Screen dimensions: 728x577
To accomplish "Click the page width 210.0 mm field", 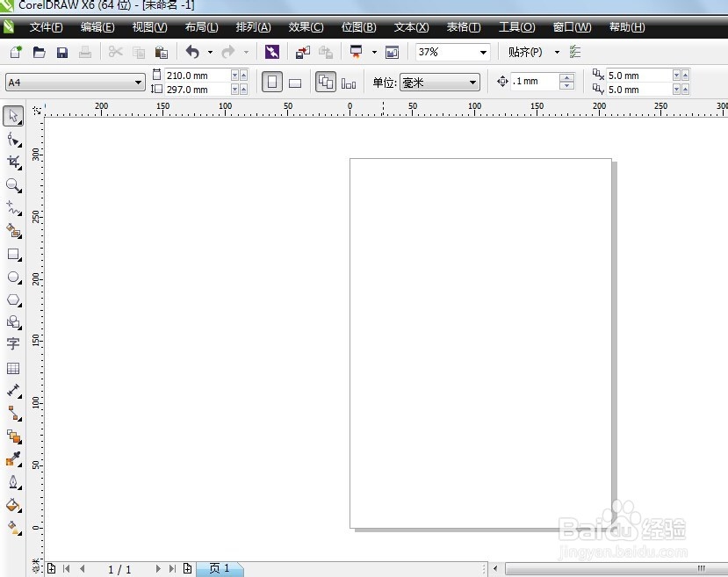I will point(197,76).
